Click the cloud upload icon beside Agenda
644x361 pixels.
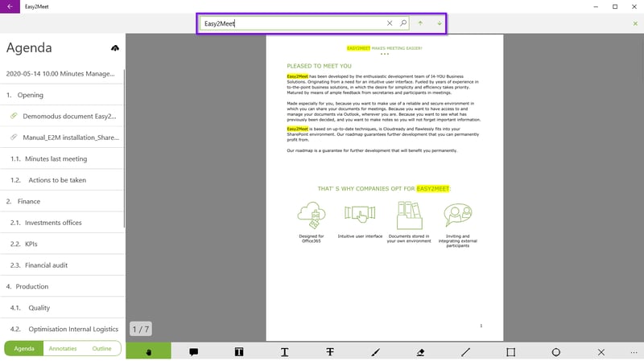click(115, 48)
